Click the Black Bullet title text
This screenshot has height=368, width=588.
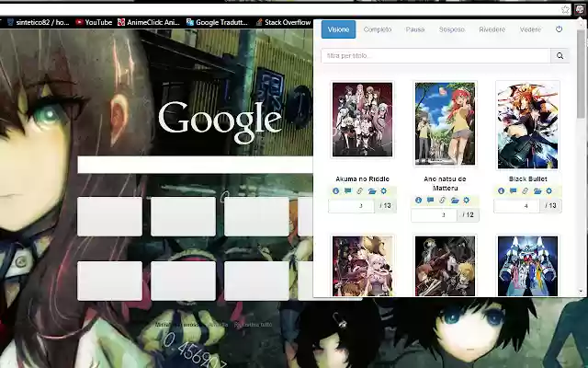coord(527,179)
